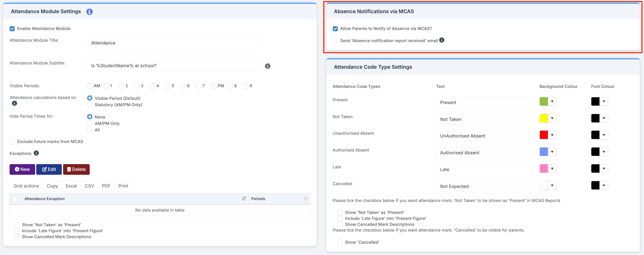Viewport: 644px width, 255px height.
Task: Click the New exception button
Action: (x=22, y=169)
